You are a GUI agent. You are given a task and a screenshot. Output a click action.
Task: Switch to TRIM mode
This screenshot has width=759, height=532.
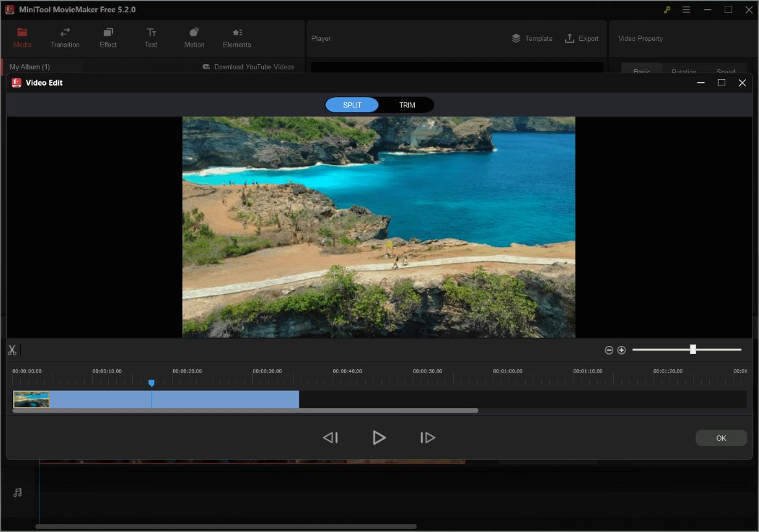(x=407, y=104)
